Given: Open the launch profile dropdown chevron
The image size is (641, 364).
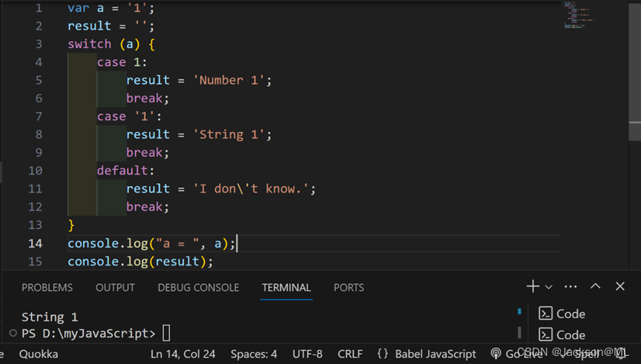Looking at the screenshot, I should (549, 287).
